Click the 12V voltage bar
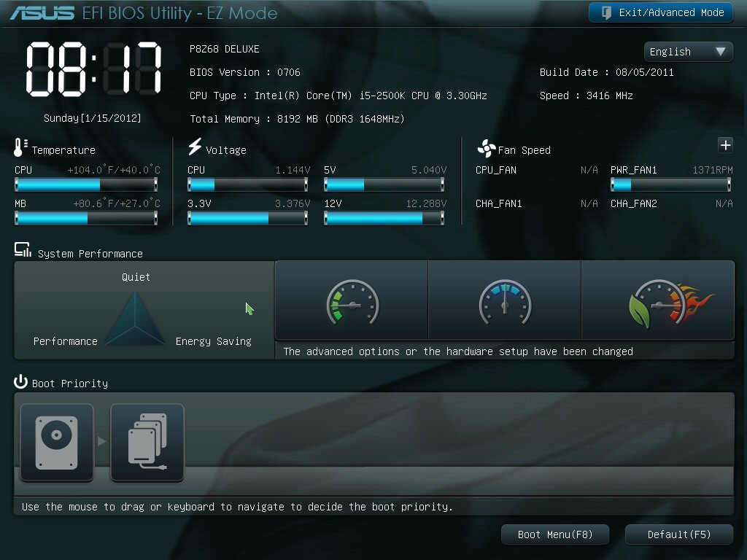The height and width of the screenshot is (560, 747). tap(384, 218)
